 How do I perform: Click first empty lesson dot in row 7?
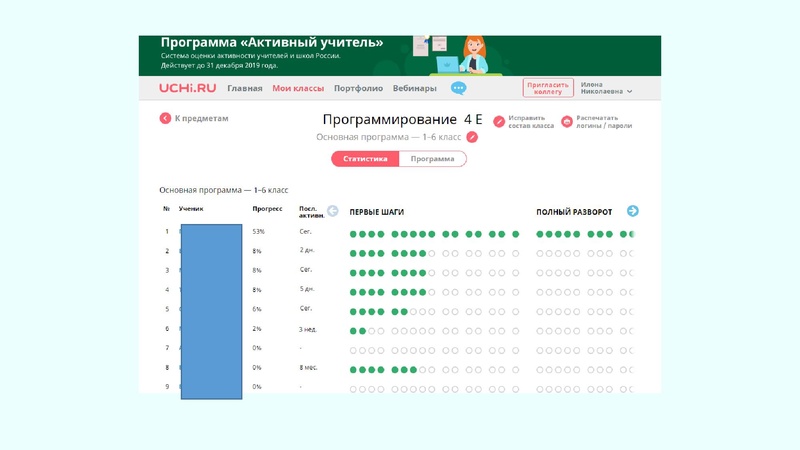click(353, 351)
